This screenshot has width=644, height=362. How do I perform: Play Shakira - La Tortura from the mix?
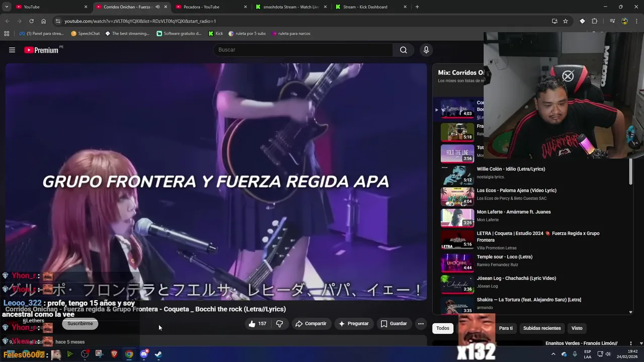pos(533,304)
